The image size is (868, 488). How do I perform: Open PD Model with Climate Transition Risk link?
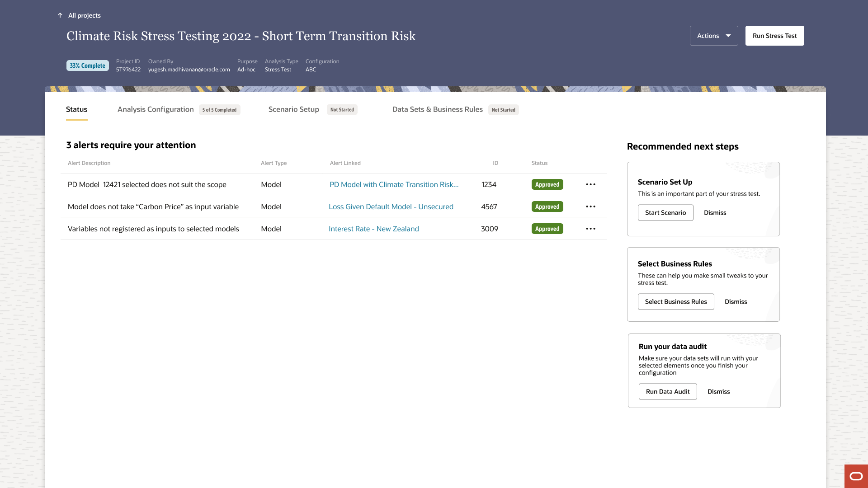[x=394, y=184]
